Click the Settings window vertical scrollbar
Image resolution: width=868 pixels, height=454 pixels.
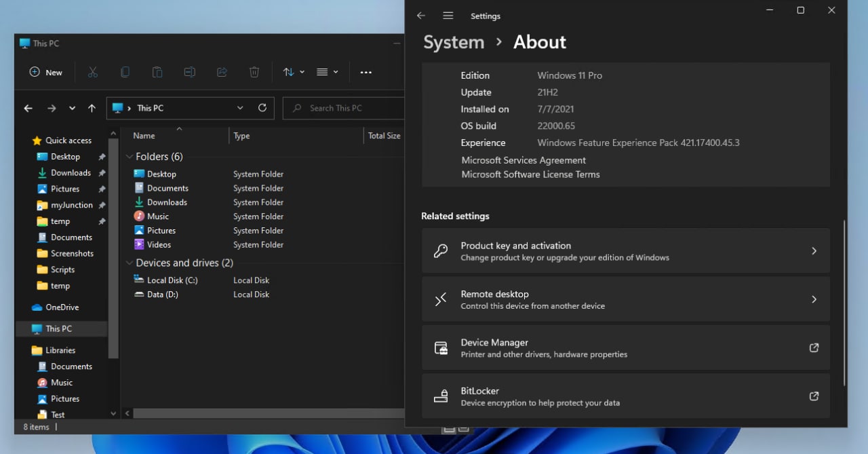click(844, 302)
